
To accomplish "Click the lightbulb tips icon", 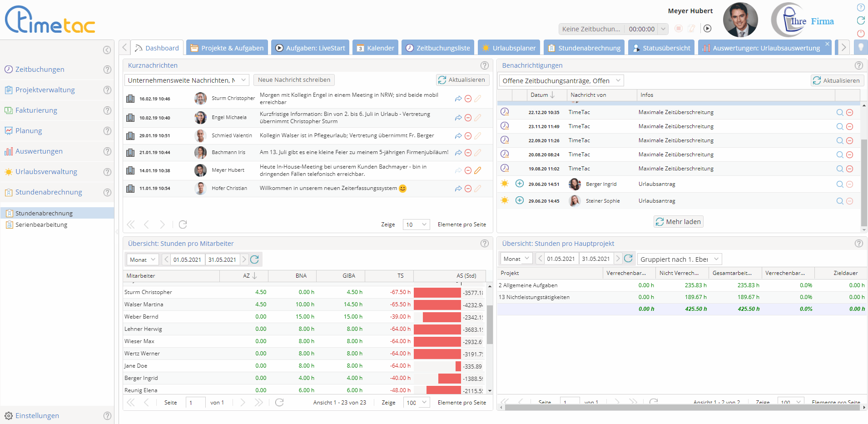I will coord(860,48).
